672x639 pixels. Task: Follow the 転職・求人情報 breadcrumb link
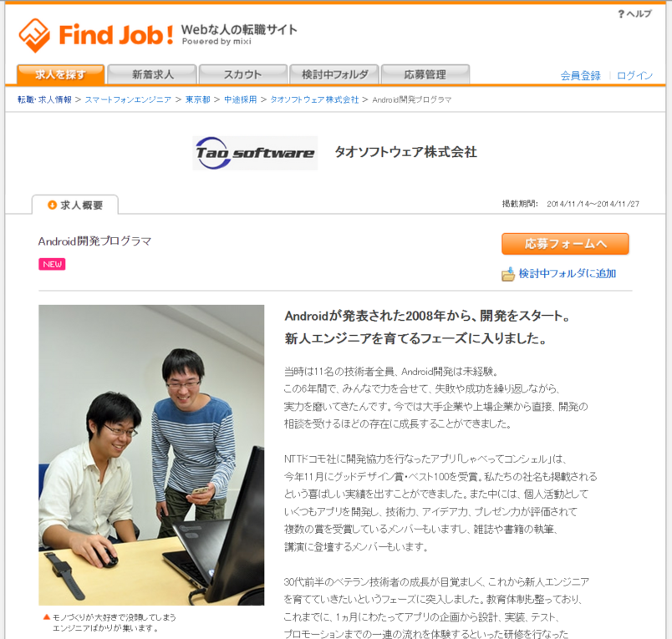pyautogui.click(x=44, y=99)
